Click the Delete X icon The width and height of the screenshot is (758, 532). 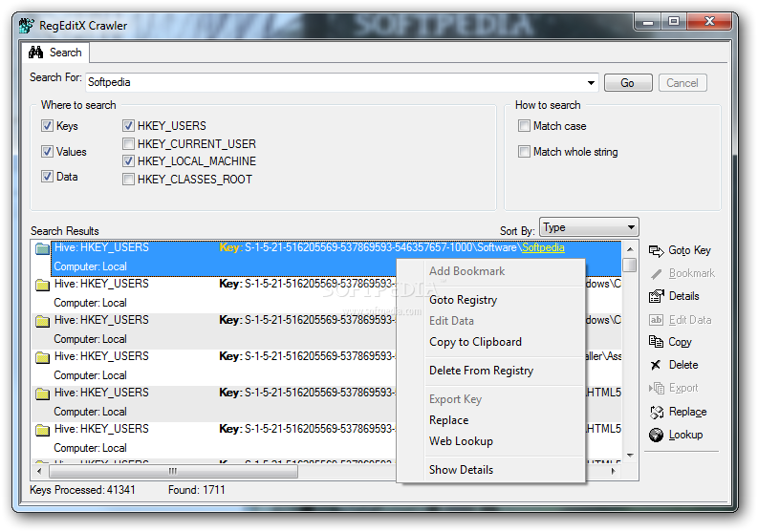656,365
